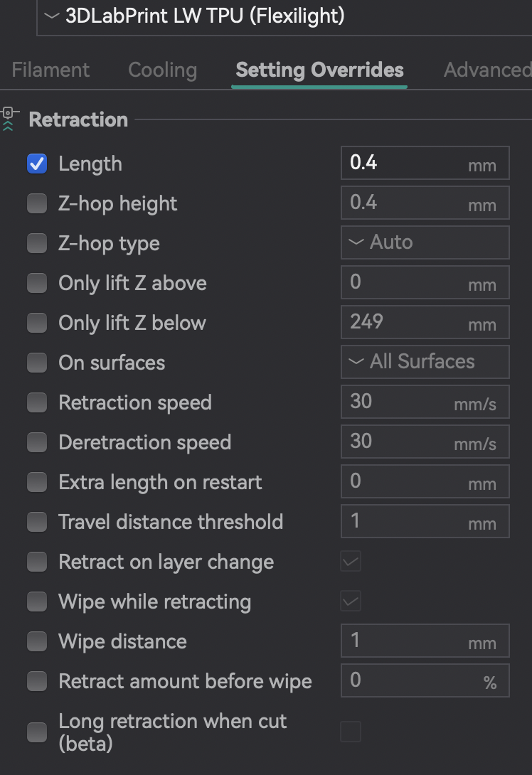Open the On surfaces All Surfaces dropdown
Image resolution: width=532 pixels, height=775 pixels.
click(425, 361)
